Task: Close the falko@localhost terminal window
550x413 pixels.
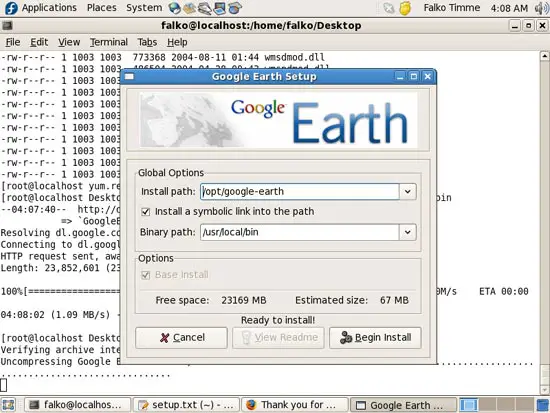Action: click(542, 26)
